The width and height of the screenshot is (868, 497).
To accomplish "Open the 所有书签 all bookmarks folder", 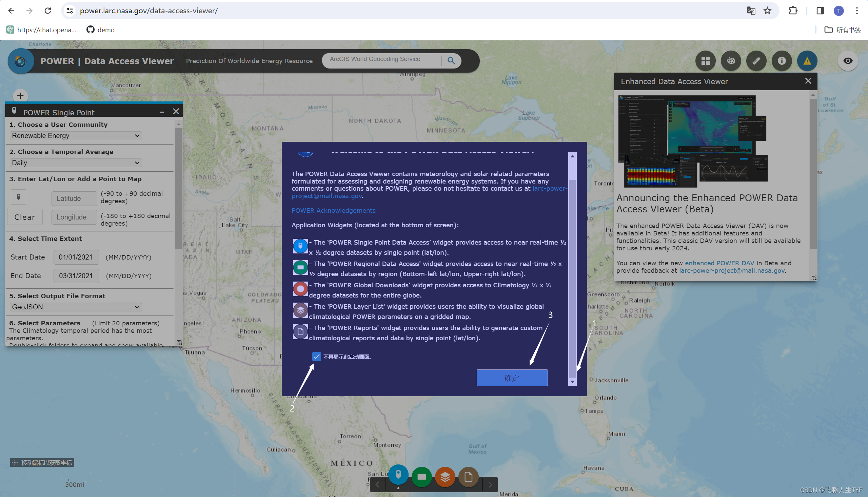I will [843, 30].
